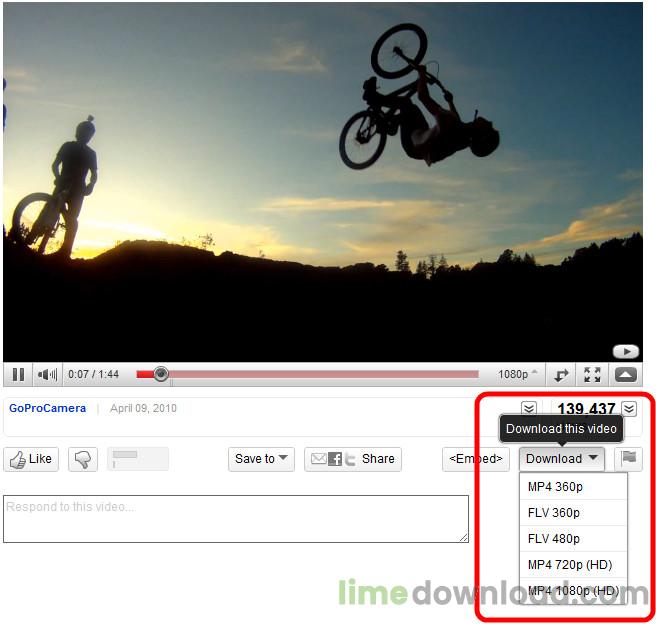
Task: Mute the video volume speaker icon
Action: tap(47, 374)
